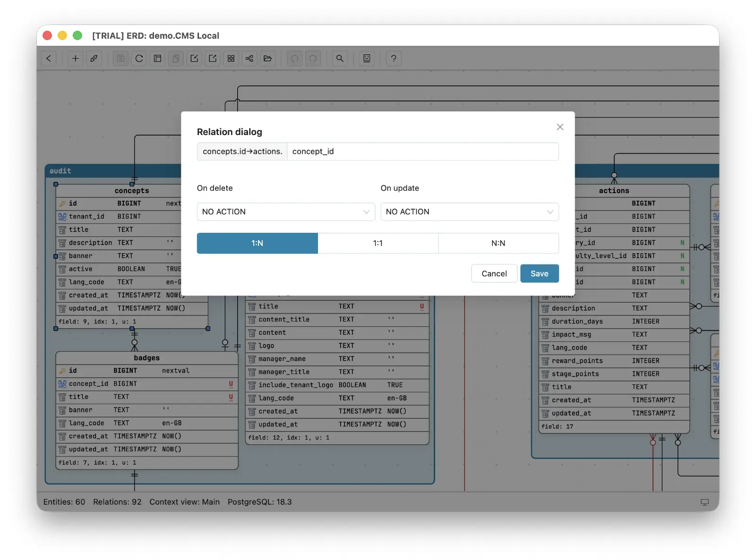Click the concept_id input field
The height and width of the screenshot is (560, 756).
pyautogui.click(x=423, y=152)
